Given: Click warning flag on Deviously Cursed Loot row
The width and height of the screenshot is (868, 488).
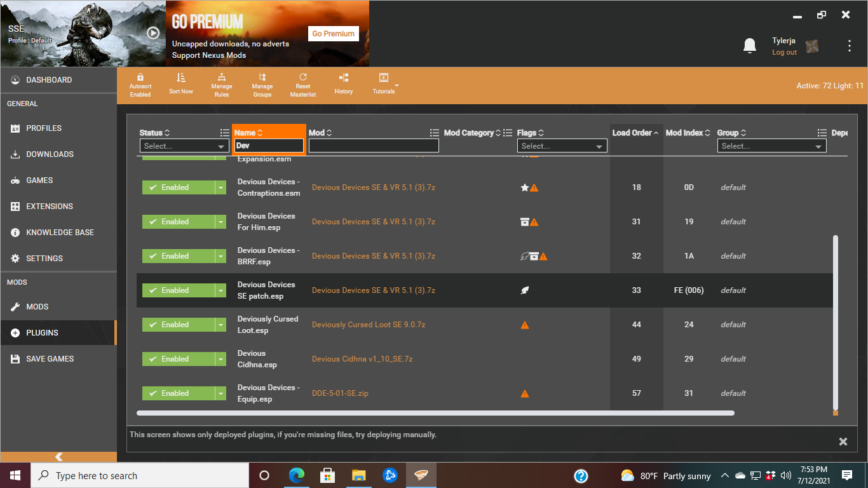Looking at the screenshot, I should click(525, 325).
